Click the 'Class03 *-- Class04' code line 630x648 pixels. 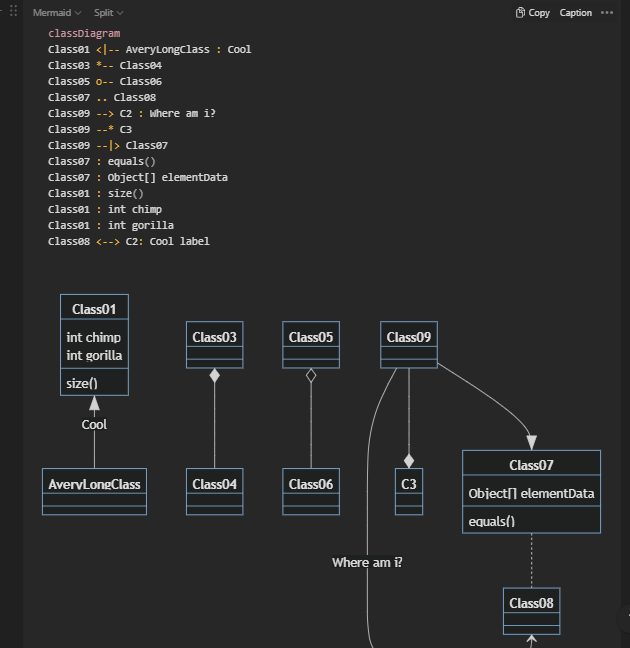105,66
